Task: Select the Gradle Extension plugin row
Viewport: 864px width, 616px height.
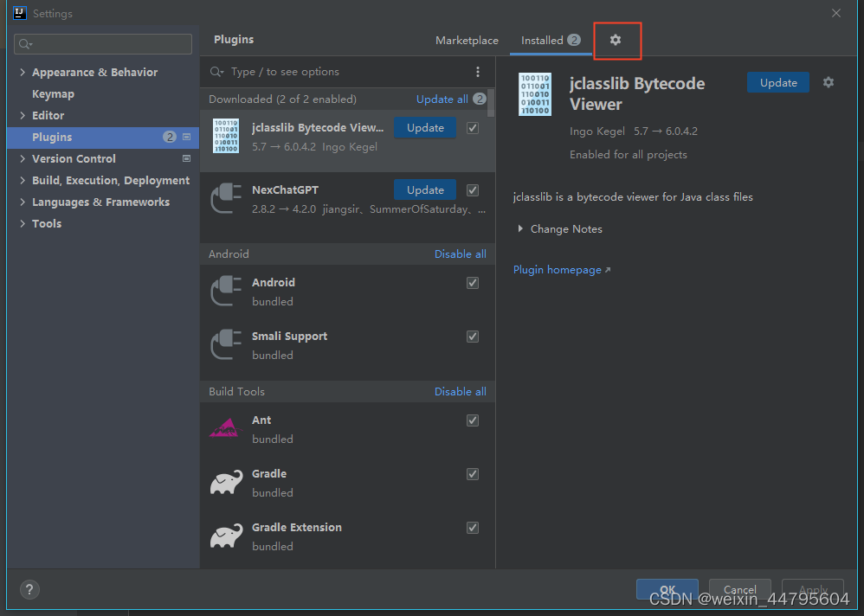Action: coord(347,536)
